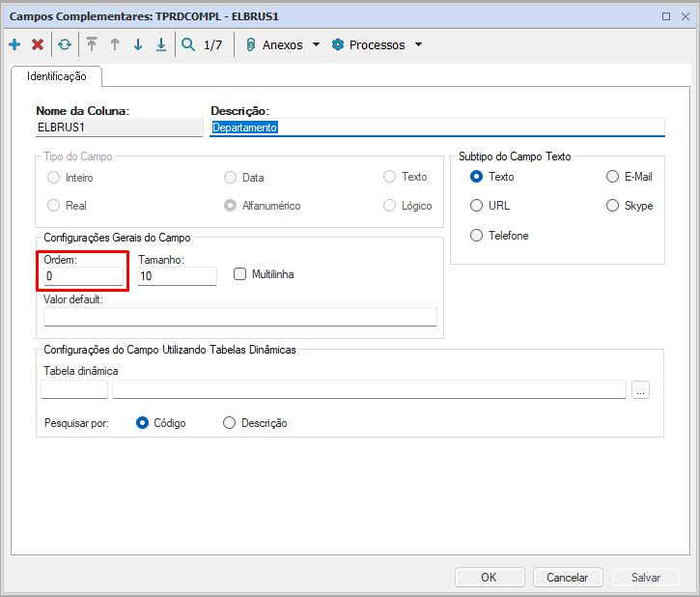Click the Descrição field
This screenshot has height=597, width=700.
pyautogui.click(x=437, y=128)
